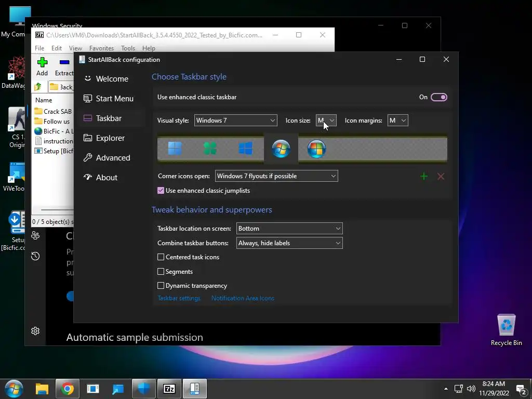Screen dimensions: 532x399
Task: Open the Start Menu section
Action: [112, 98]
